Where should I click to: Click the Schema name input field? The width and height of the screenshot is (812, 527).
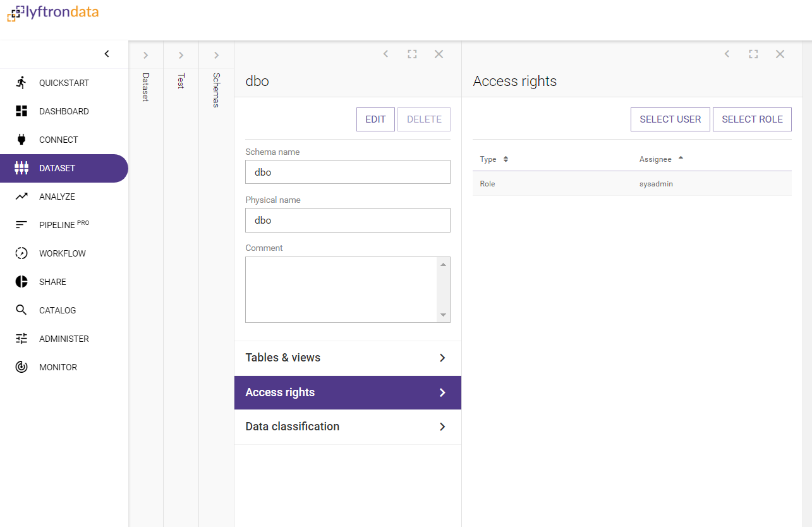(x=348, y=172)
